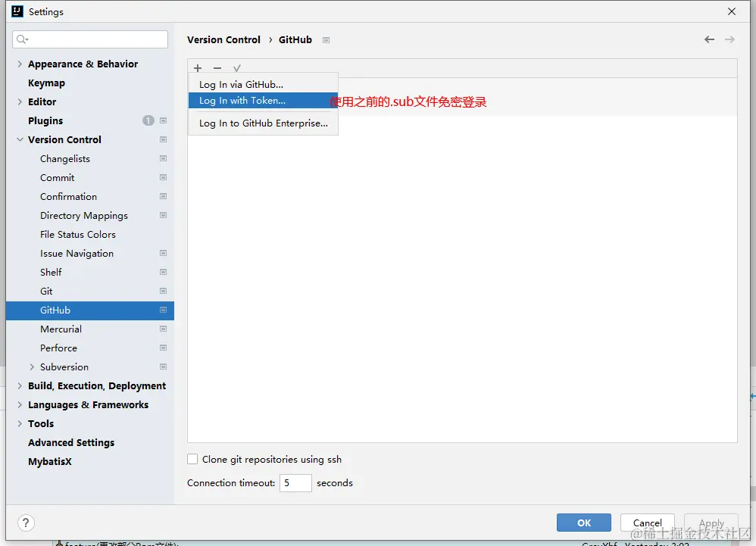Select File Status Colors page
The image size is (756, 546).
(x=78, y=234)
